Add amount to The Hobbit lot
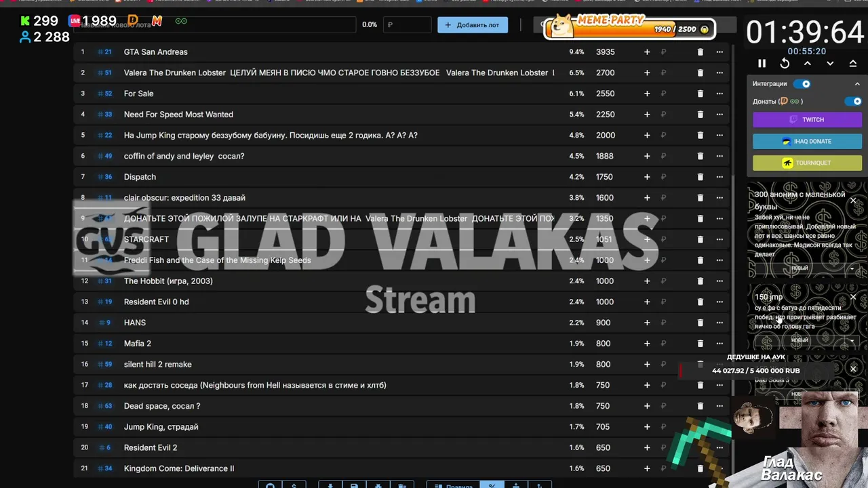The width and height of the screenshot is (868, 488). pos(647,281)
